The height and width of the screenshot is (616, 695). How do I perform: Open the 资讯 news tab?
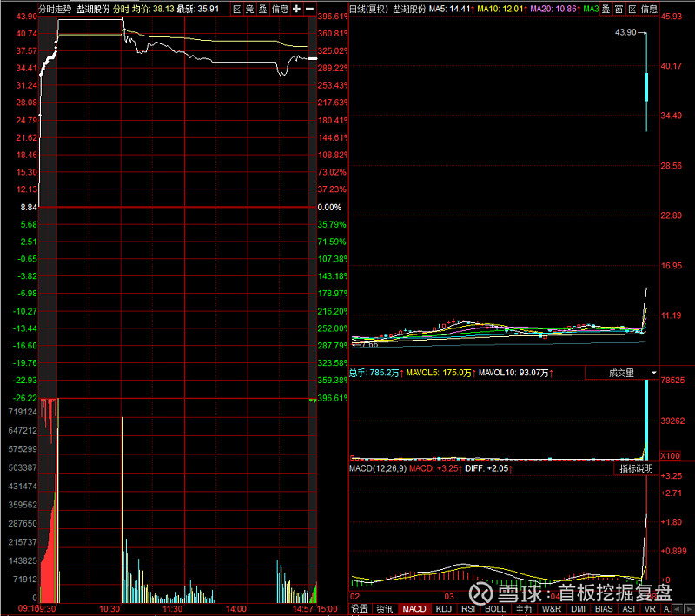[x=384, y=609]
